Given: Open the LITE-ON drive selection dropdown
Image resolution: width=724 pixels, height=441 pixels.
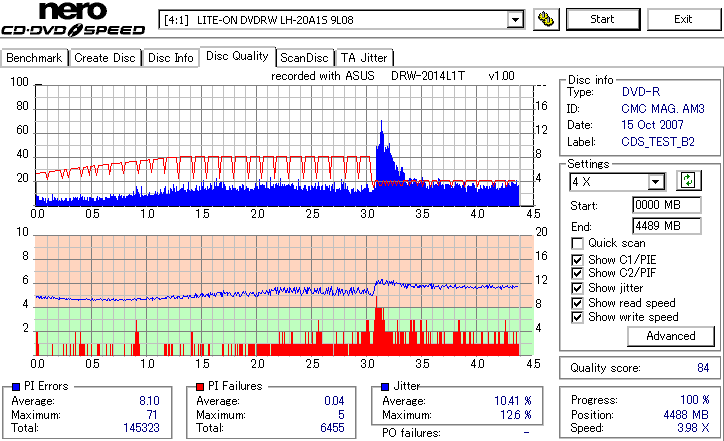Looking at the screenshot, I should [x=515, y=20].
